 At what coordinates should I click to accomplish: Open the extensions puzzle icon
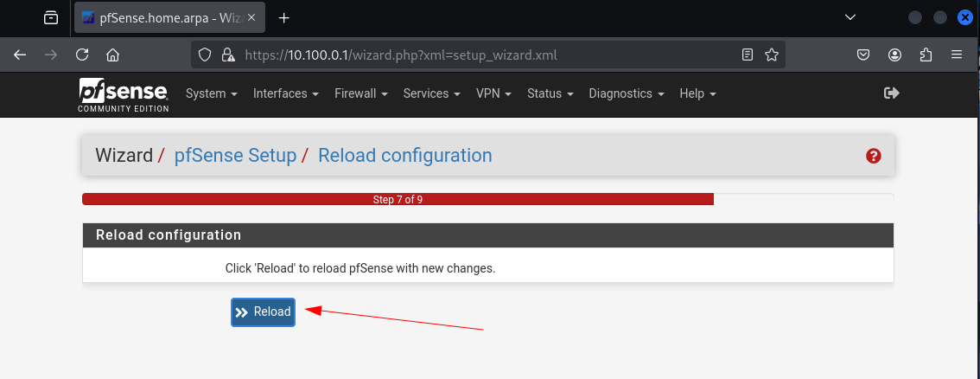coord(926,55)
